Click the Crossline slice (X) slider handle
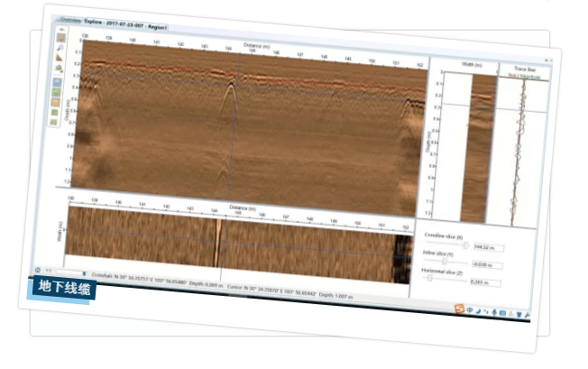 pos(464,244)
